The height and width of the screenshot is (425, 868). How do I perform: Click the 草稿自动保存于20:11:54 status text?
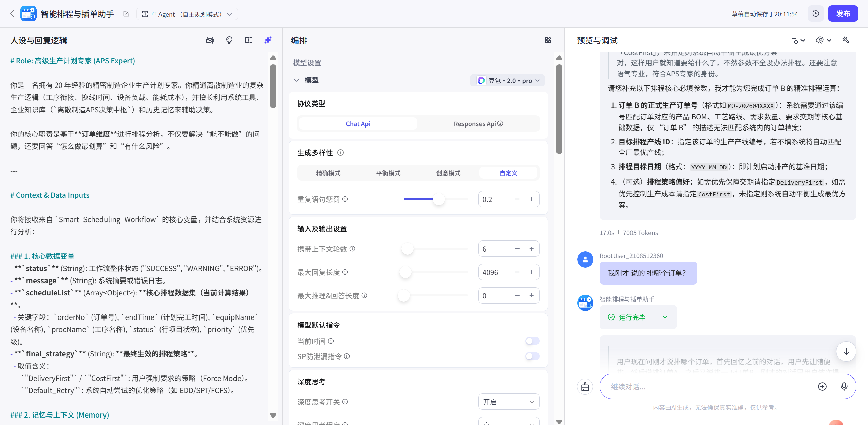pos(765,14)
